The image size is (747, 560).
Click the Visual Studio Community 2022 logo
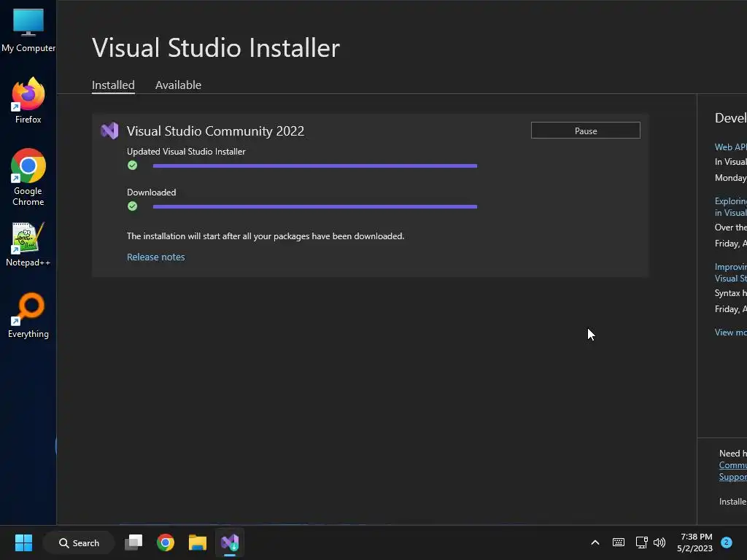click(x=109, y=131)
